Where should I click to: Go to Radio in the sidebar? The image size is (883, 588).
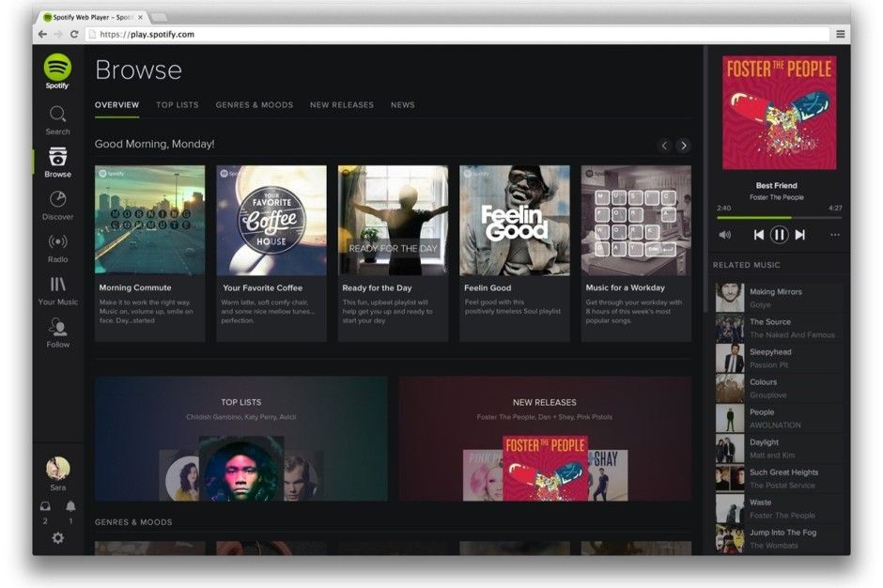pyautogui.click(x=57, y=242)
